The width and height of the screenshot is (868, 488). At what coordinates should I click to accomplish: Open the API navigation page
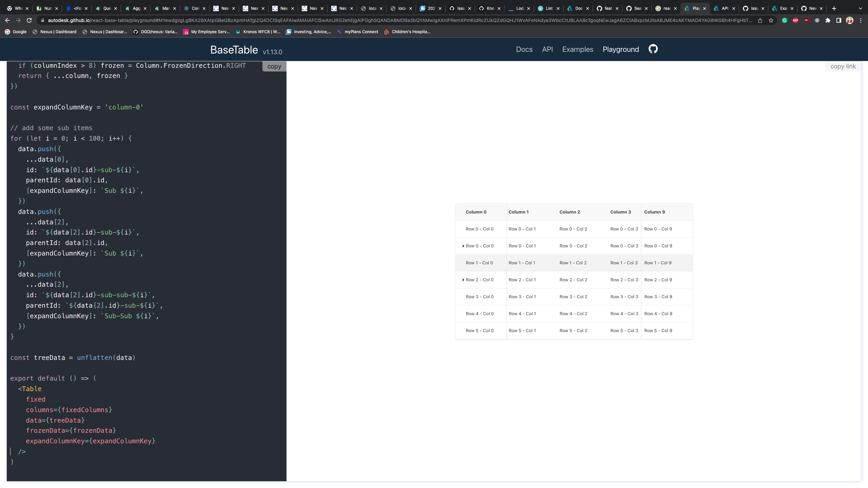[x=547, y=49]
